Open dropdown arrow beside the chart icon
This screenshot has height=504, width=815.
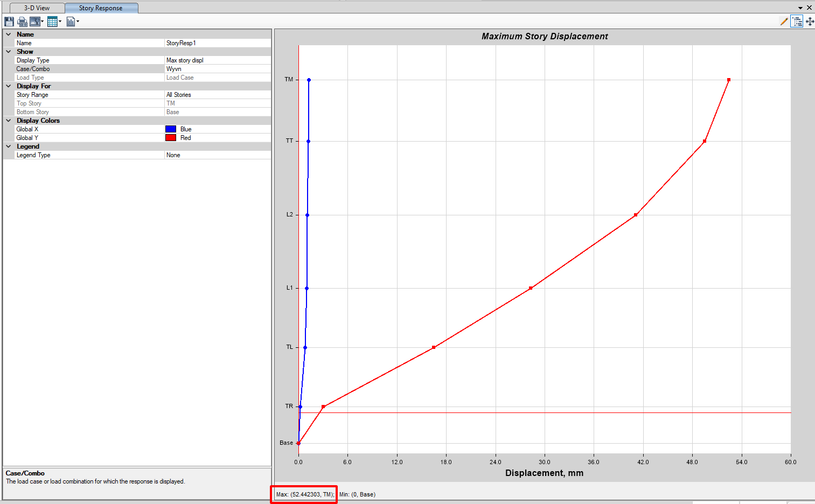78,22
